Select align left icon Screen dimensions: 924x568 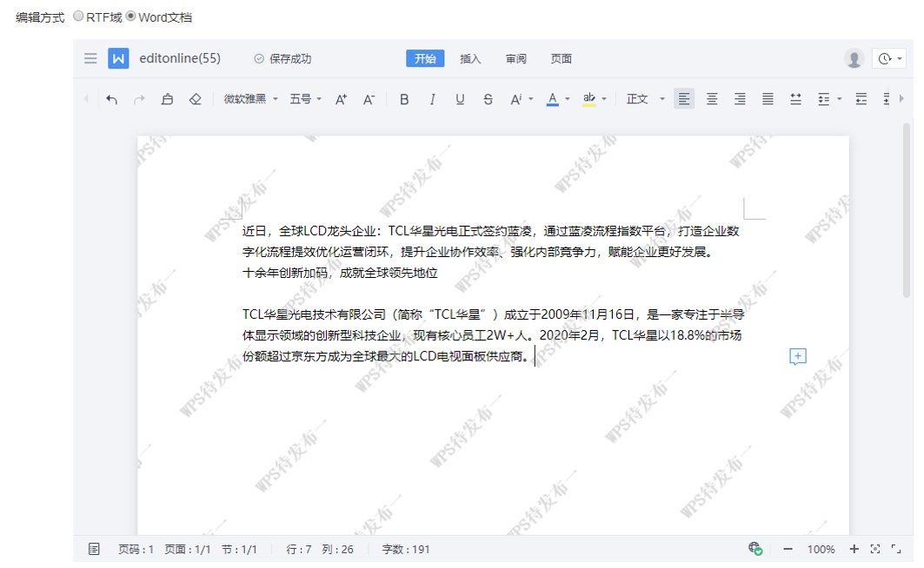683,99
